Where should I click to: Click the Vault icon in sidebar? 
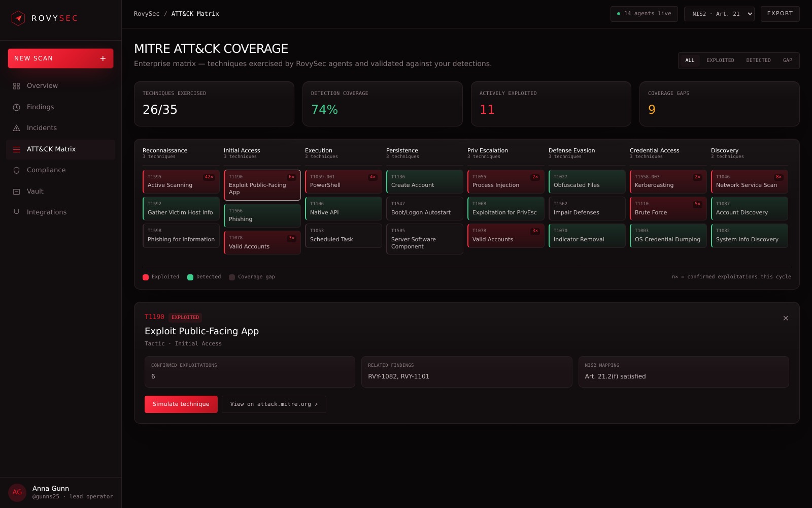16,192
